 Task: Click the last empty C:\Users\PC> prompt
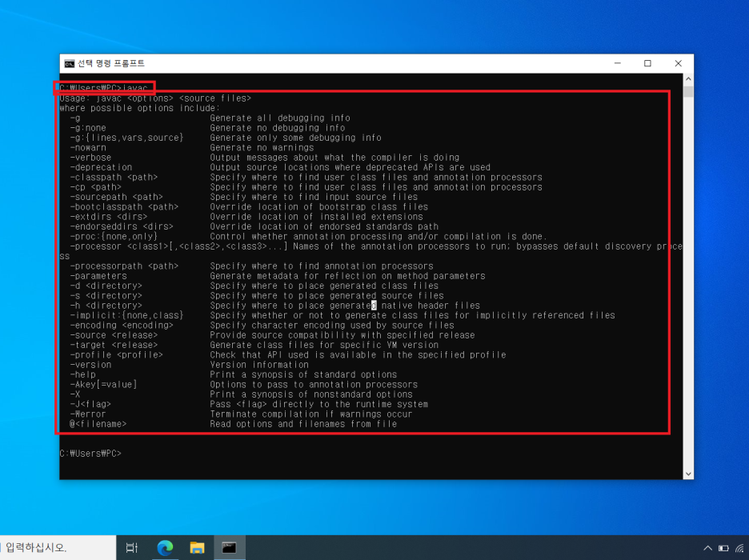pyautogui.click(x=90, y=454)
